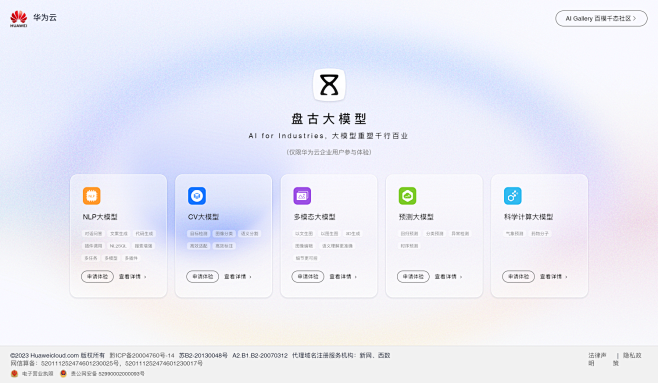The height and width of the screenshot is (383, 658).
Task: Open the 黔ICP备20004760号-14 link
Action: pyautogui.click(x=142, y=355)
